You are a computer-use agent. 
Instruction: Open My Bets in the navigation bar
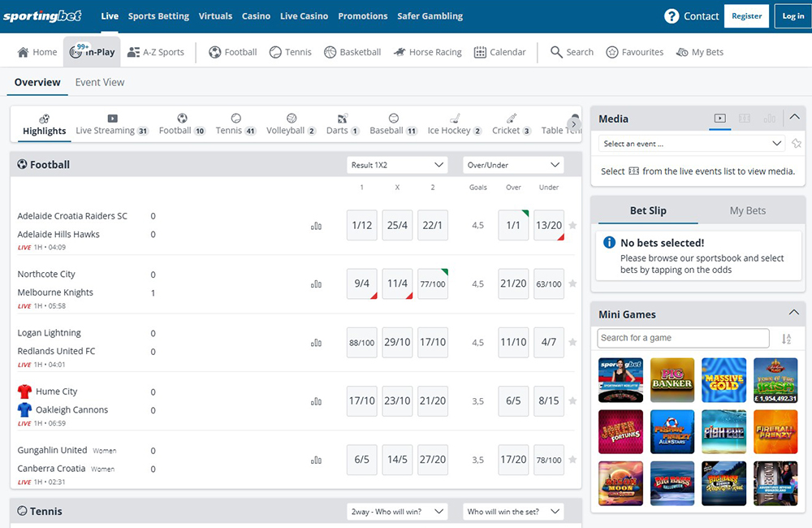pos(700,52)
